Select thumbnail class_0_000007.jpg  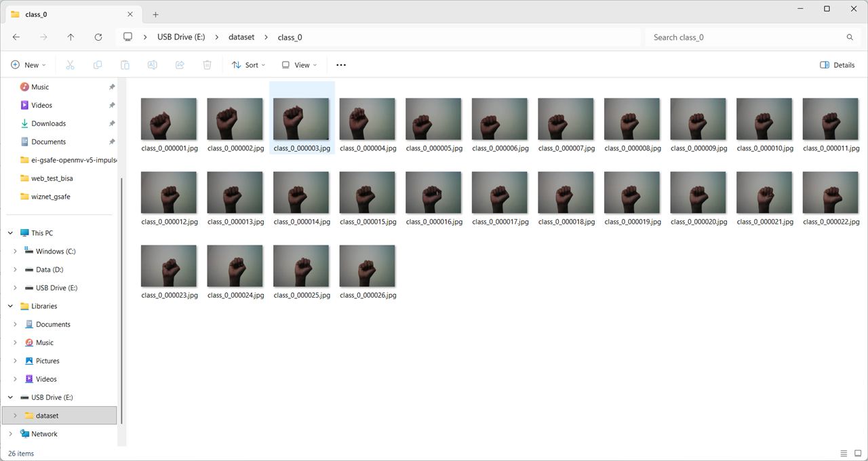pos(566,119)
